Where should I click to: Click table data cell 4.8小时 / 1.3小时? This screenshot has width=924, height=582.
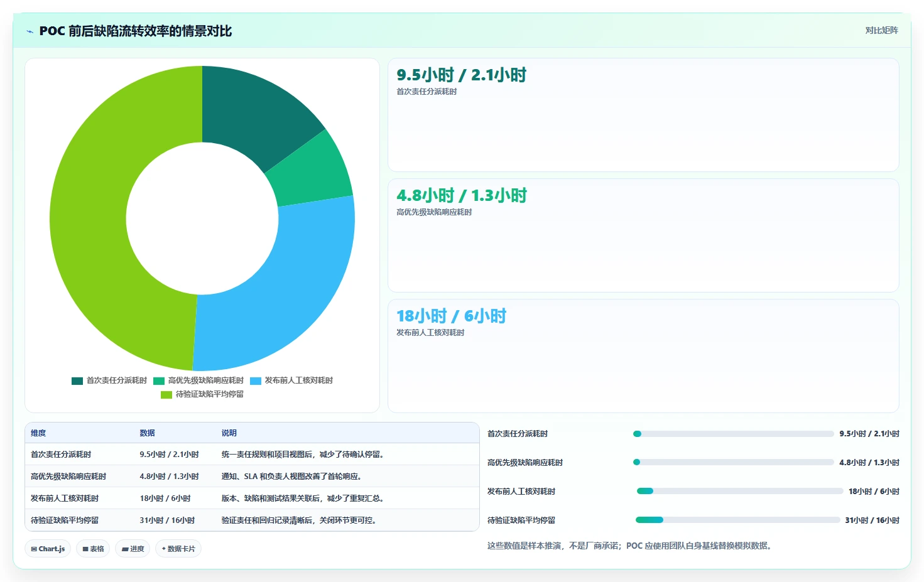pos(169,477)
